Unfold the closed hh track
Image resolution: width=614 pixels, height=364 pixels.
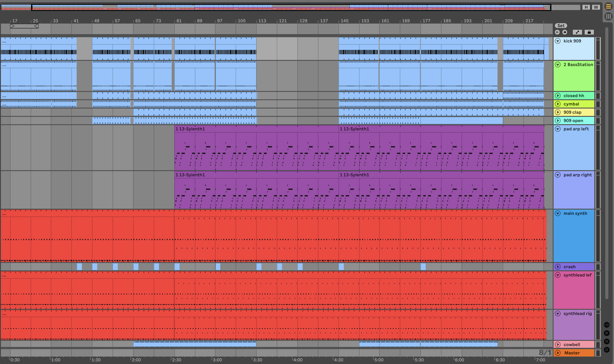[x=558, y=96]
